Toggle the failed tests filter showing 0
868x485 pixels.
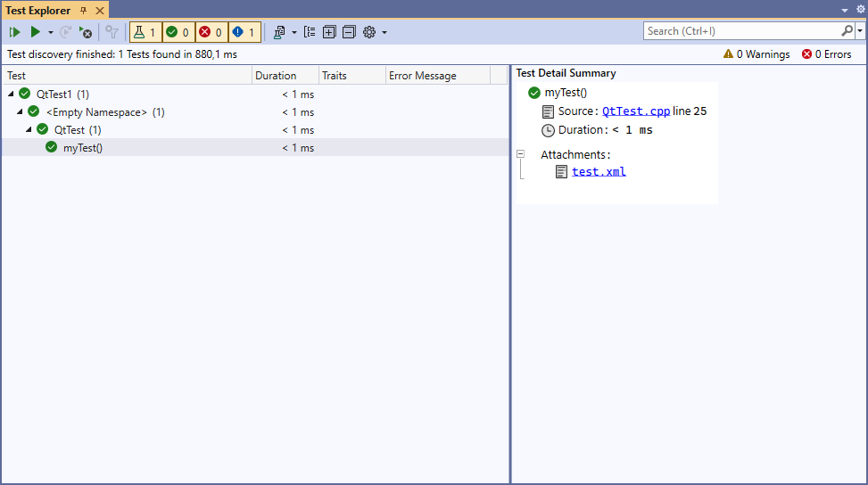pyautogui.click(x=211, y=32)
